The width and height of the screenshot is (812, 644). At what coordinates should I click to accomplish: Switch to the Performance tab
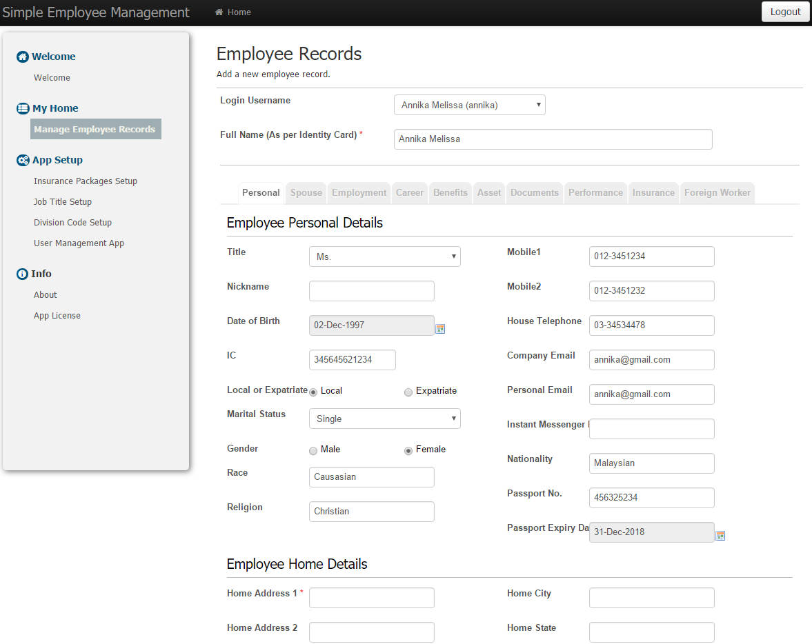[x=595, y=192]
